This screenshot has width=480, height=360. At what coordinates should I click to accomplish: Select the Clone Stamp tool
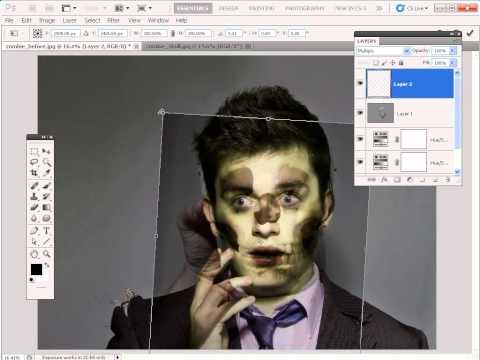click(x=34, y=196)
